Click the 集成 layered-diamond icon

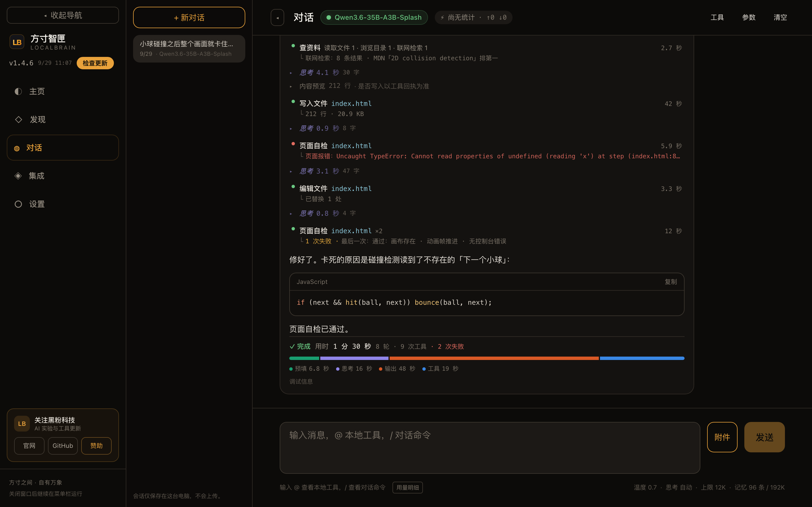18,176
